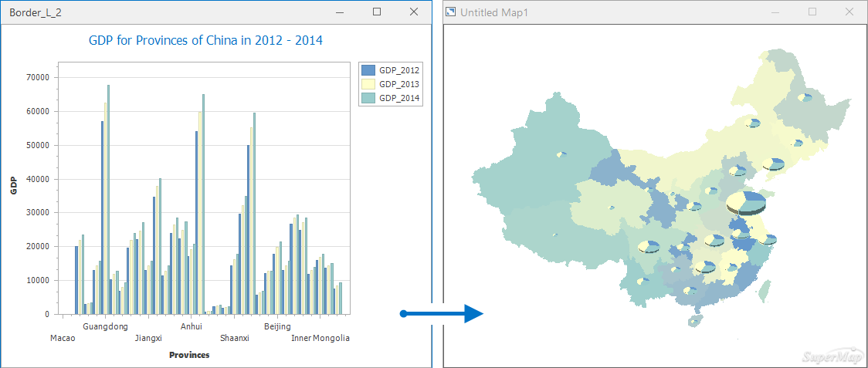Click the GDP_2014 legend entry

point(398,98)
